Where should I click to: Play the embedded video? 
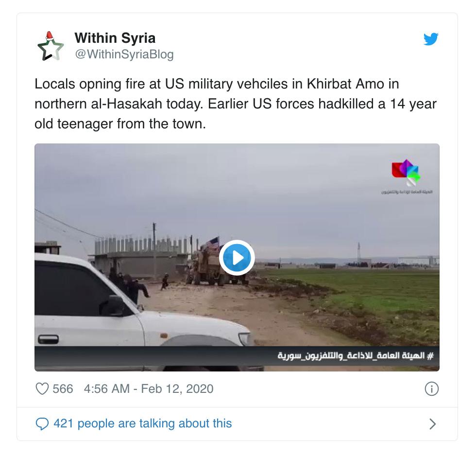coord(237,258)
